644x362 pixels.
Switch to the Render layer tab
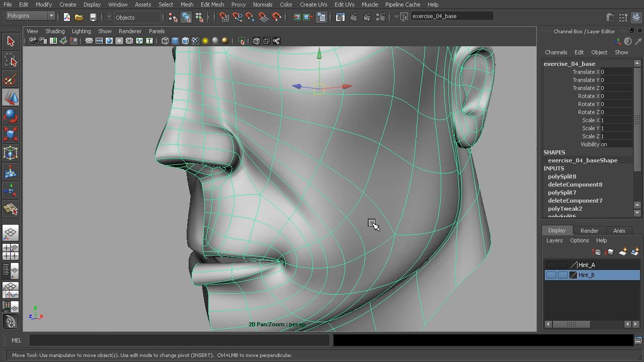coord(589,231)
